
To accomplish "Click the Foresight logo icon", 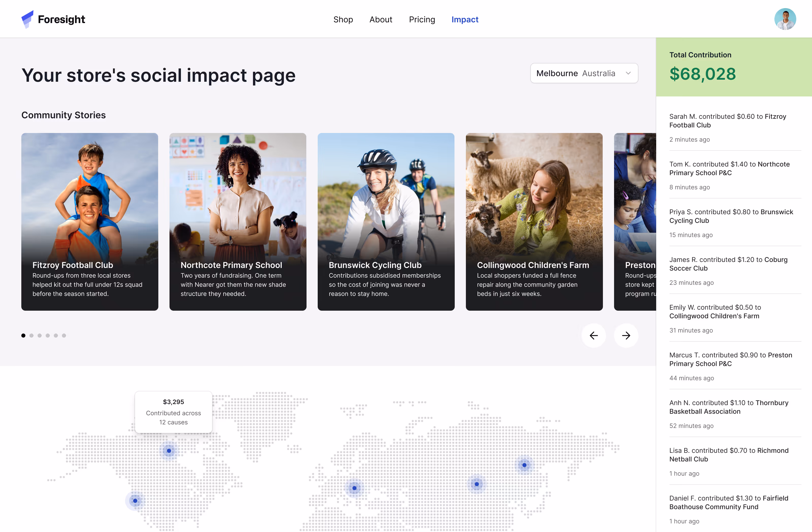I will tap(27, 19).
